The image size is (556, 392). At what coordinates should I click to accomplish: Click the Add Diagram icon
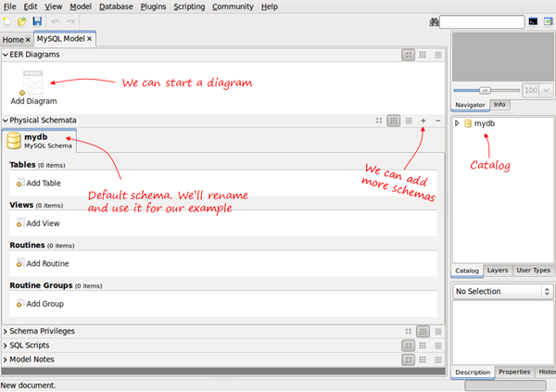click(x=33, y=83)
